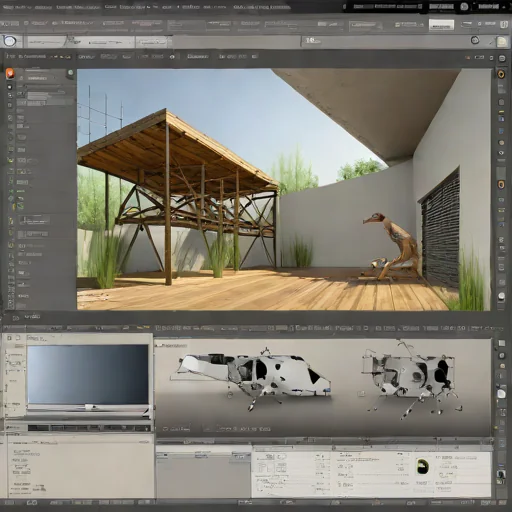Click the blue-ringed circular icon starting the toolbar

(x=9, y=41)
